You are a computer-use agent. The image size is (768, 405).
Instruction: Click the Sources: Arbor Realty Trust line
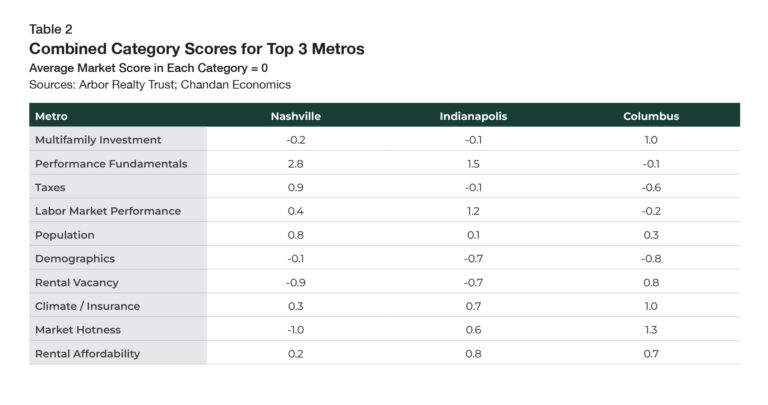coord(160,84)
